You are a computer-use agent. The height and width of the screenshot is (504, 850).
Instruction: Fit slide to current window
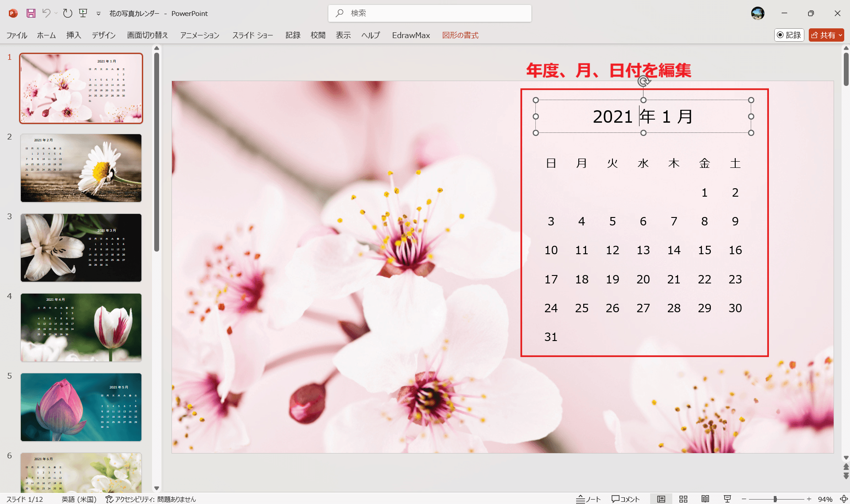[x=844, y=499]
